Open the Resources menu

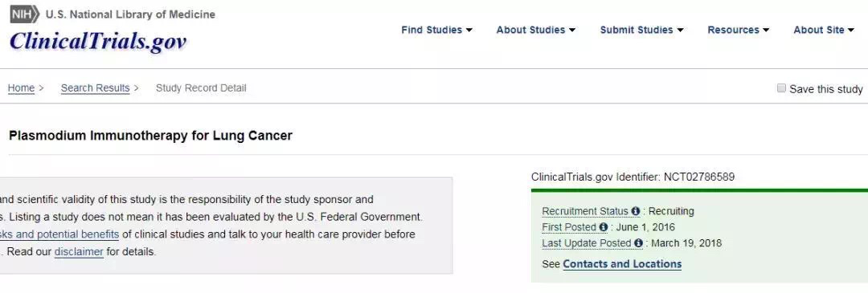[x=739, y=30]
